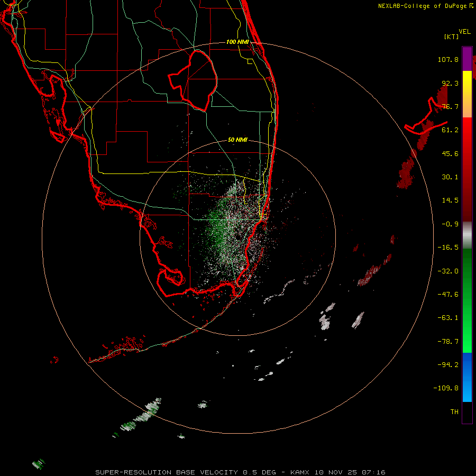Click the green-white echo band at southwest ring edge
The width and height of the screenshot is (476, 476).
coord(141,415)
